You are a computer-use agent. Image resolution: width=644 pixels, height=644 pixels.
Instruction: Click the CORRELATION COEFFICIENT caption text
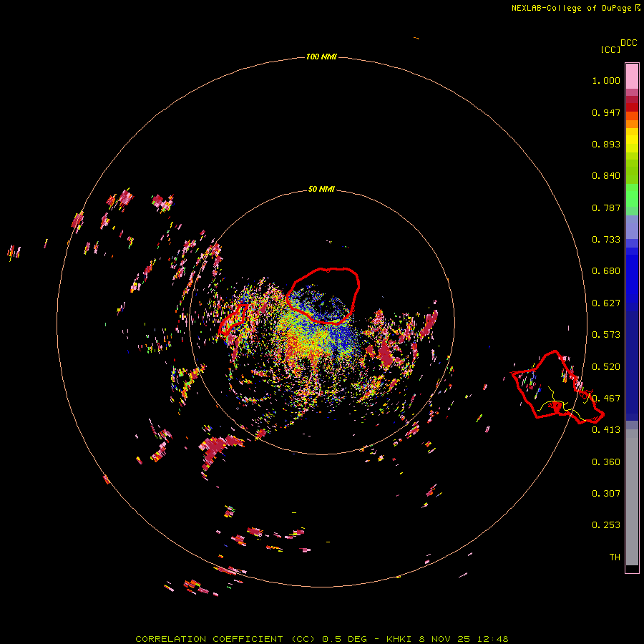tap(210, 639)
